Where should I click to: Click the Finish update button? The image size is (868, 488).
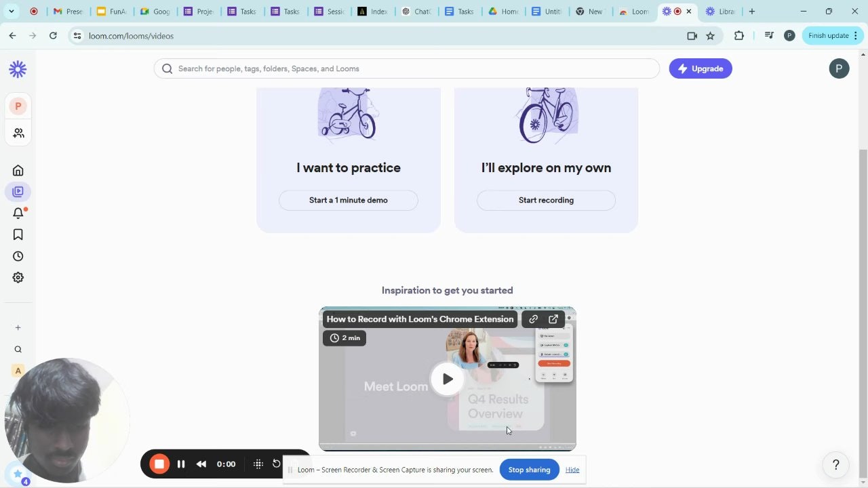833,36
